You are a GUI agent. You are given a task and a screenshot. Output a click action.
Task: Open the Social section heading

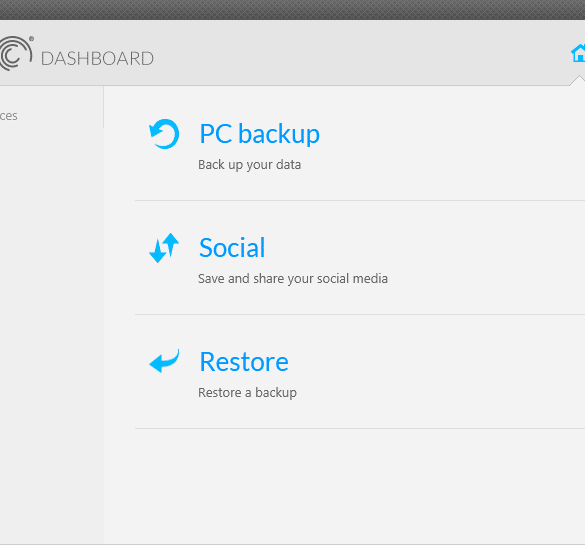tap(232, 248)
